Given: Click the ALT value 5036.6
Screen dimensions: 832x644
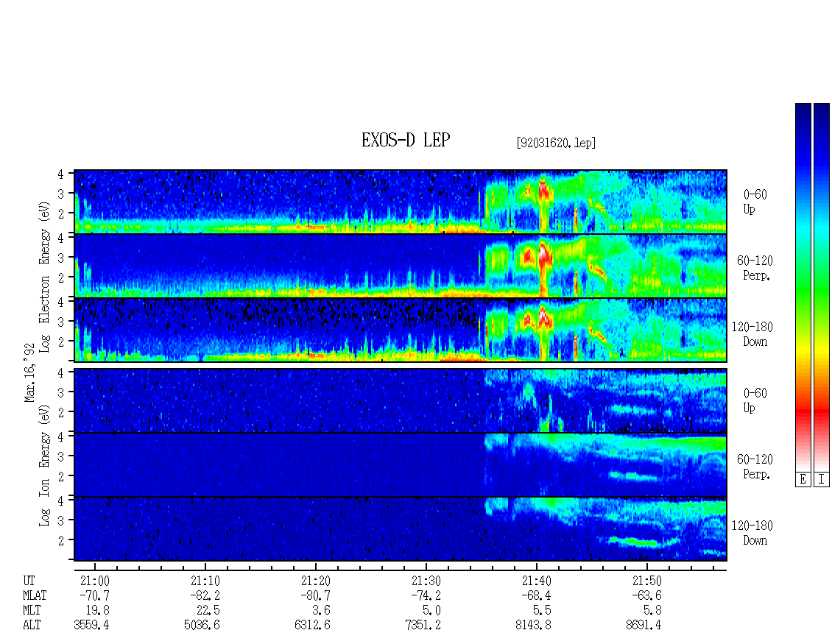Looking at the screenshot, I should 202,626.
